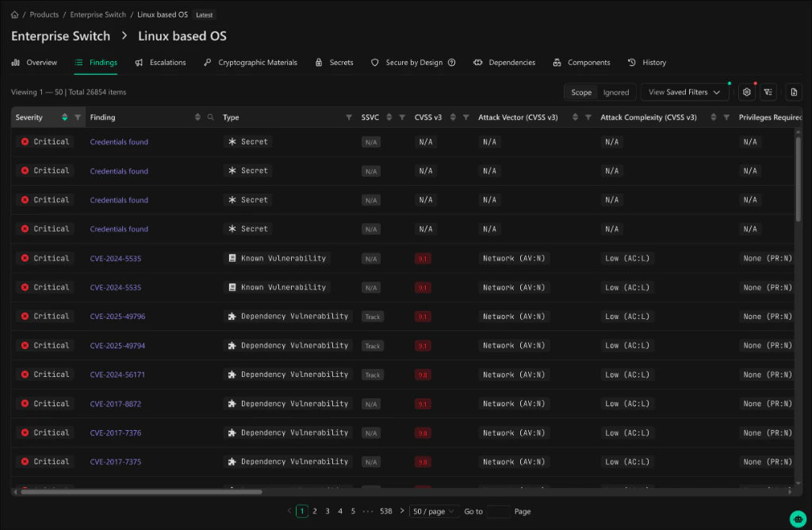Screen dimensions: 812x530
Task: Go to page 3
Action: point(327,511)
